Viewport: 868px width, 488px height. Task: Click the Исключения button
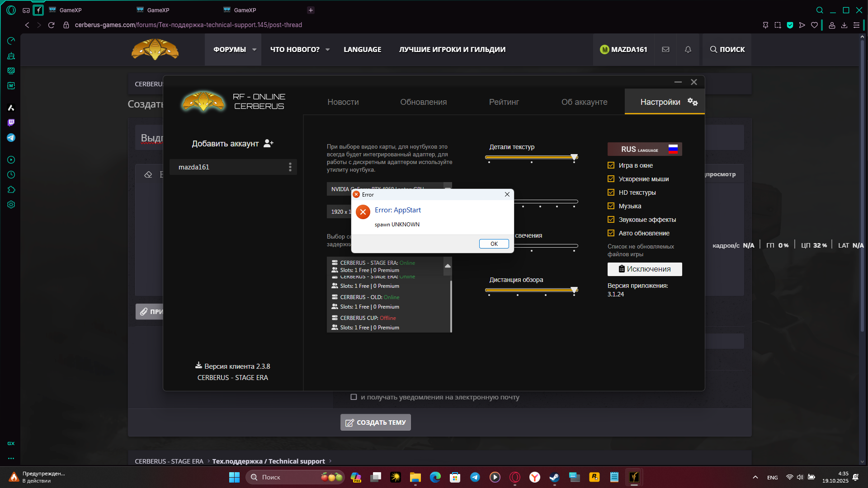pyautogui.click(x=644, y=269)
